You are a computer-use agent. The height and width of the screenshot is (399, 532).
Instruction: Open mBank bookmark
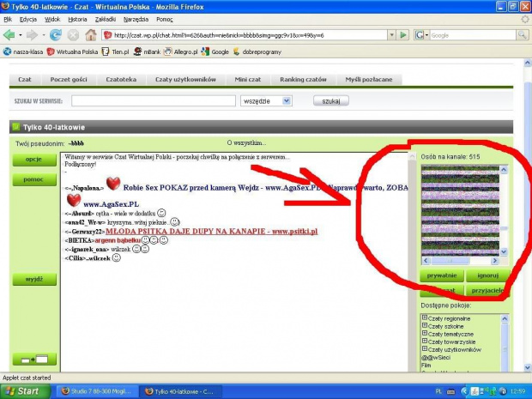[147, 51]
